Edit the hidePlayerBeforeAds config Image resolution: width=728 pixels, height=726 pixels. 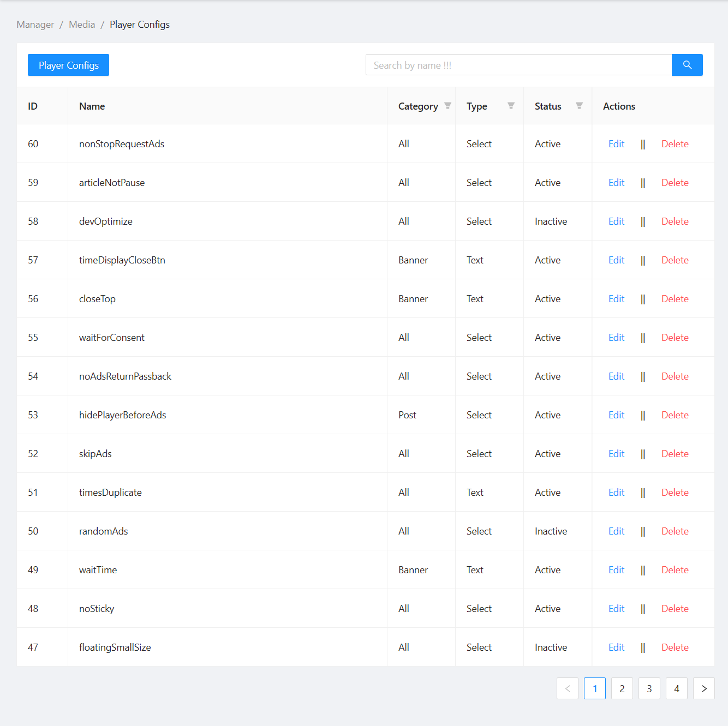point(617,415)
